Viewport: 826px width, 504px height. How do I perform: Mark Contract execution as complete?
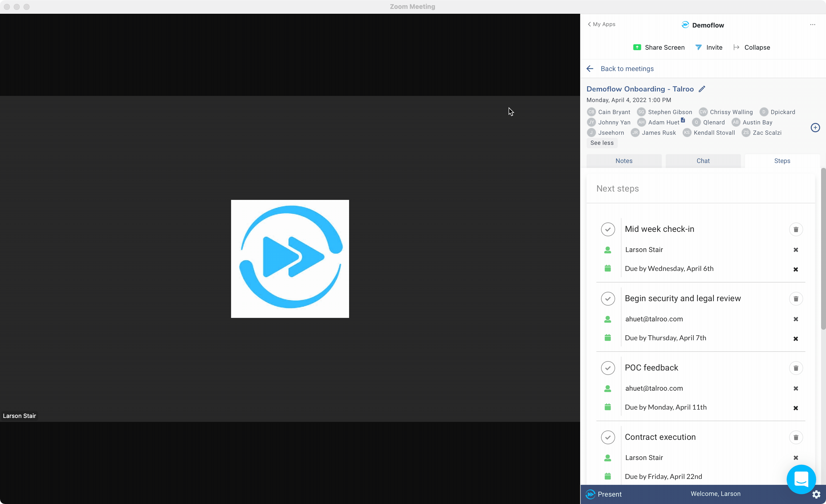(608, 437)
